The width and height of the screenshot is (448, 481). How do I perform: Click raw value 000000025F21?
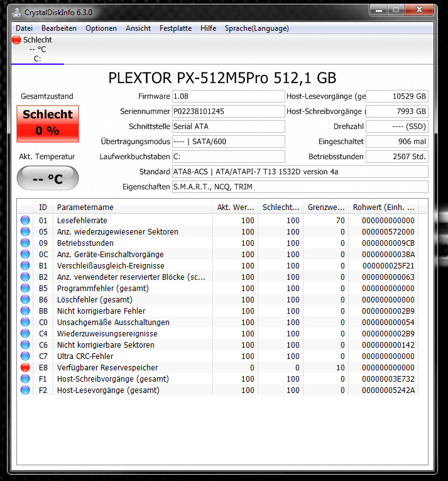tap(388, 266)
